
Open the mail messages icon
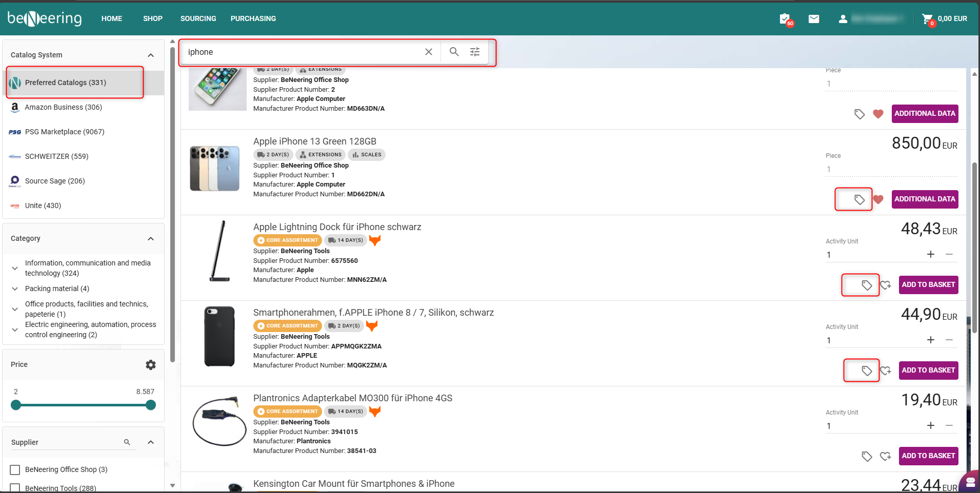coord(813,19)
